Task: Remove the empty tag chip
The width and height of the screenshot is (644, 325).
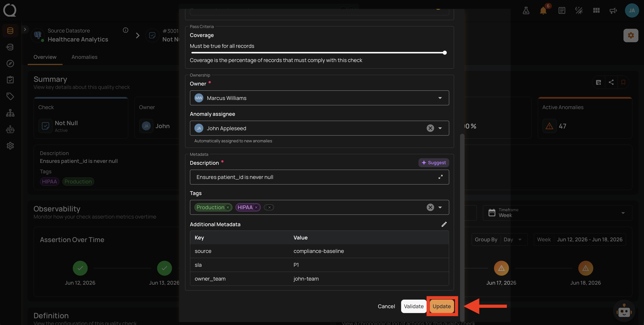Action: pos(269,208)
